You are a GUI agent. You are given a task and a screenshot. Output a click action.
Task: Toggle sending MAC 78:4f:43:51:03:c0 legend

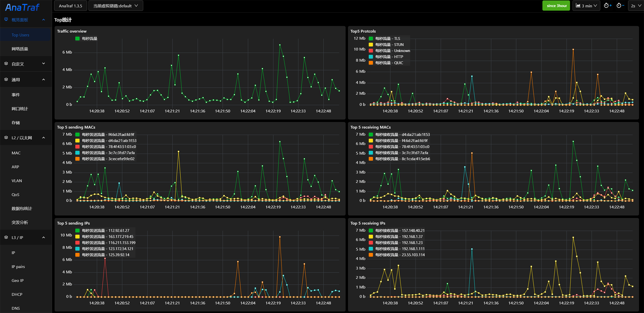pyautogui.click(x=106, y=147)
